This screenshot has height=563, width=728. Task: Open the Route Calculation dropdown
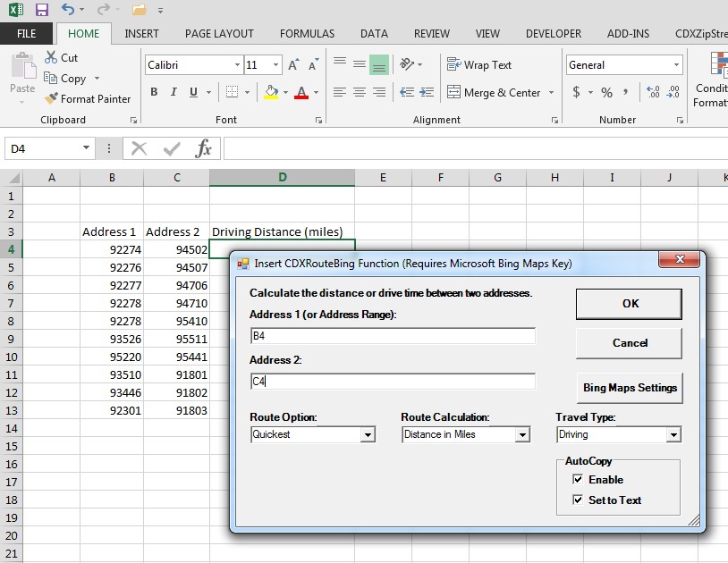pos(523,434)
